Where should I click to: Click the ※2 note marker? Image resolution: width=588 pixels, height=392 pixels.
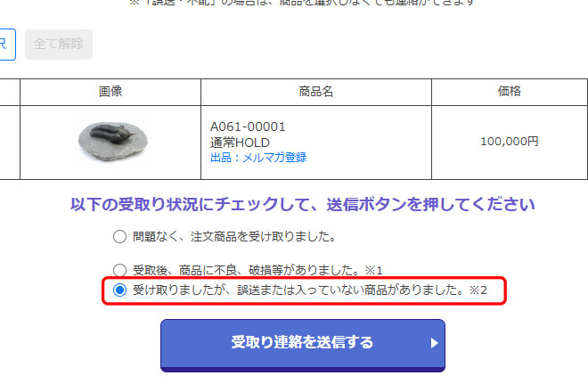pyautogui.click(x=478, y=290)
